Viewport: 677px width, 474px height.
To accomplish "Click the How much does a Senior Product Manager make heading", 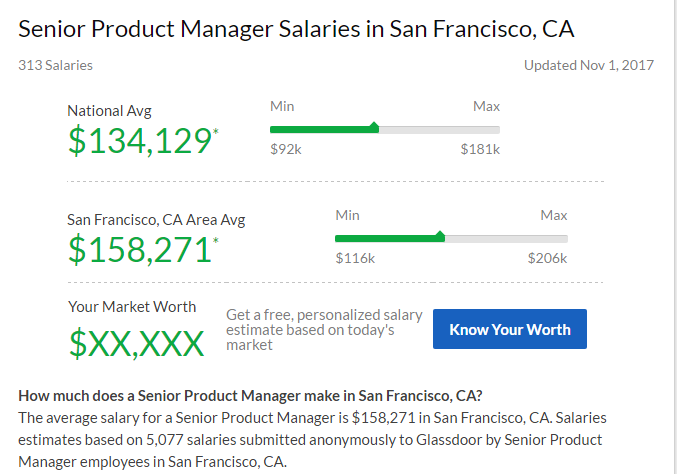I will pyautogui.click(x=250, y=395).
